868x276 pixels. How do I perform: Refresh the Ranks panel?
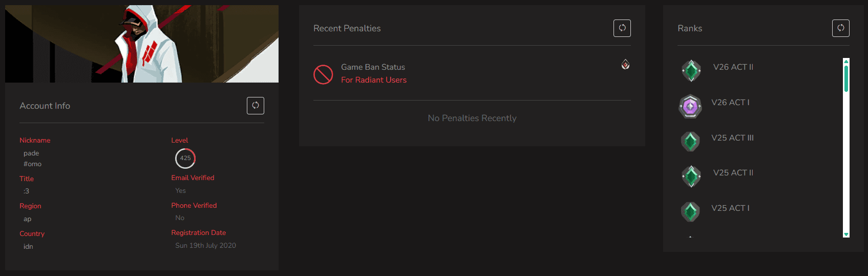(x=840, y=28)
